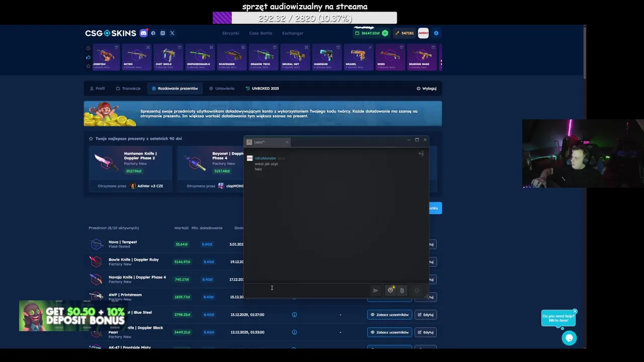Viewport: 644px width, 362px height.
Task: Switch to Ustawienia tab
Action: pyautogui.click(x=222, y=88)
